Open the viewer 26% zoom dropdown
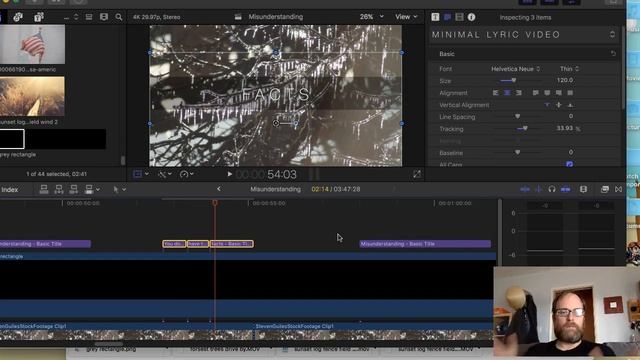Screen dimensions: 640x360 (x=371, y=17)
